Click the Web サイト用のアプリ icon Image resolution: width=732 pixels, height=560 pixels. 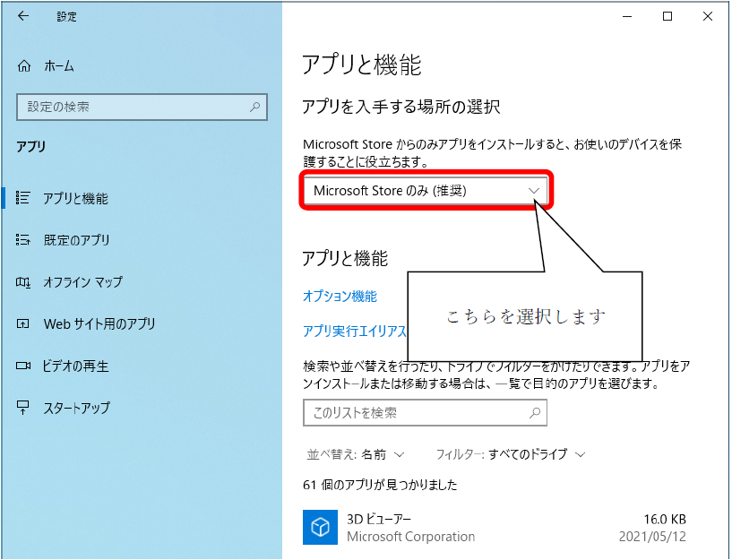24,324
